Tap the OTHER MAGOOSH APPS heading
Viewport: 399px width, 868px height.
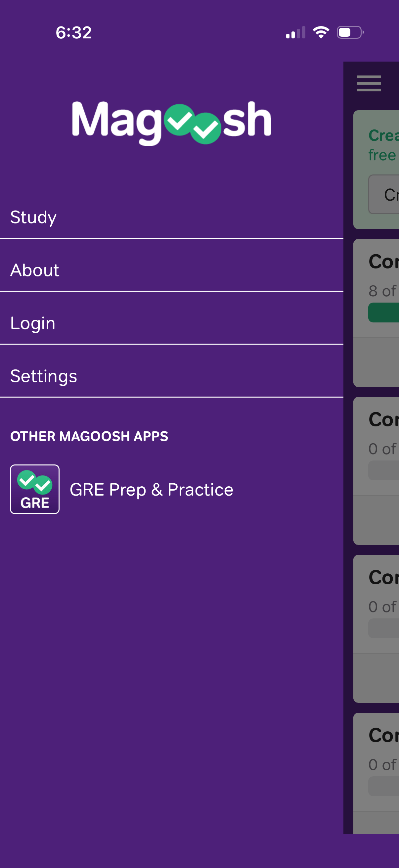(x=89, y=436)
